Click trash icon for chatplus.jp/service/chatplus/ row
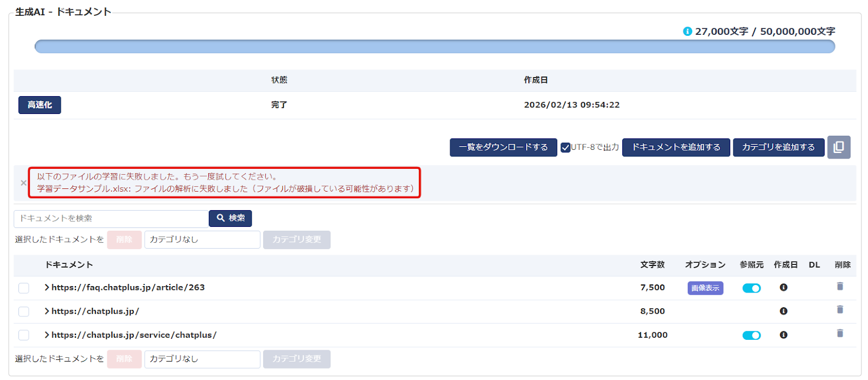Viewport: 868px width, 380px height. [840, 334]
